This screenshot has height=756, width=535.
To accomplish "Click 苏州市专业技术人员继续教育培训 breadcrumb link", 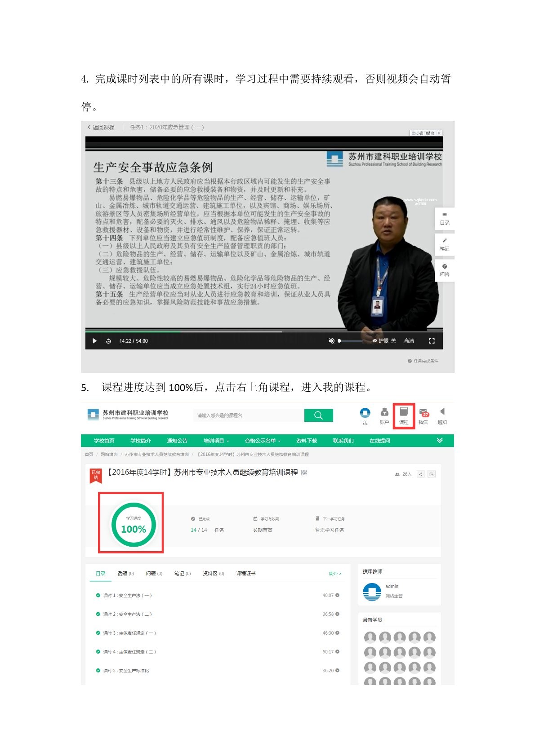I will point(157,455).
